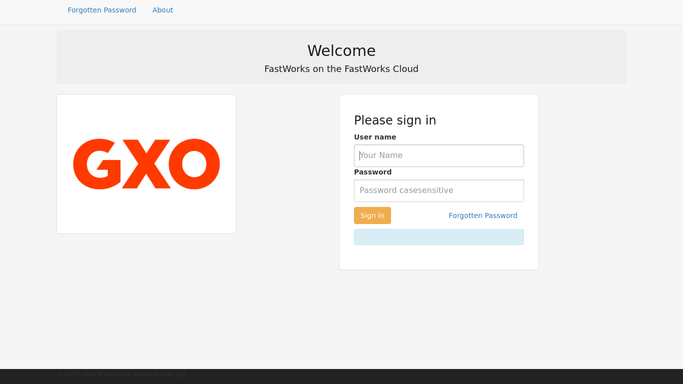Click the FastWorks Cloud subtitle text

(x=341, y=69)
